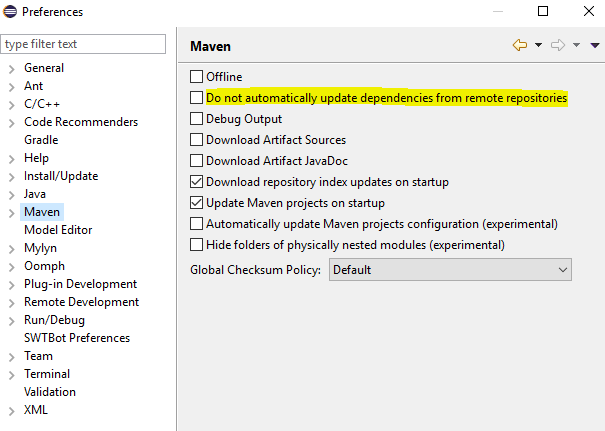This screenshot has height=431, width=605.
Task: Select Java preferences category
Action: tap(35, 194)
